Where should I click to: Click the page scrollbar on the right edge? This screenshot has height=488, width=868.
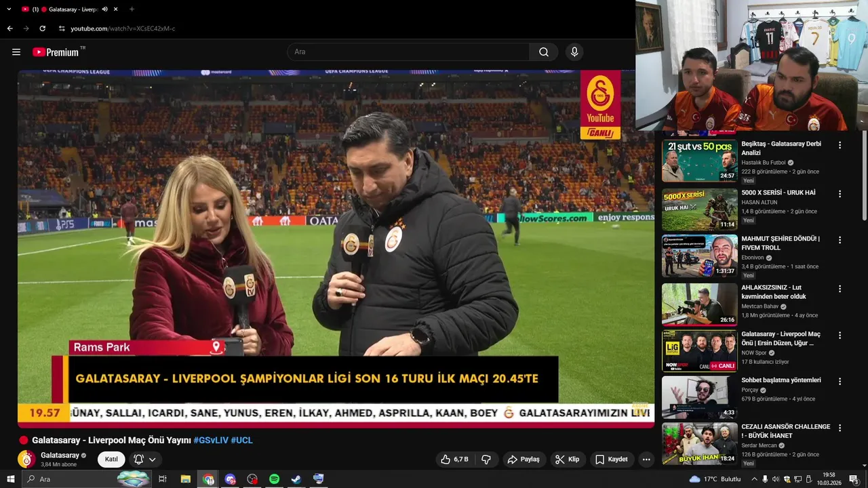point(864,176)
